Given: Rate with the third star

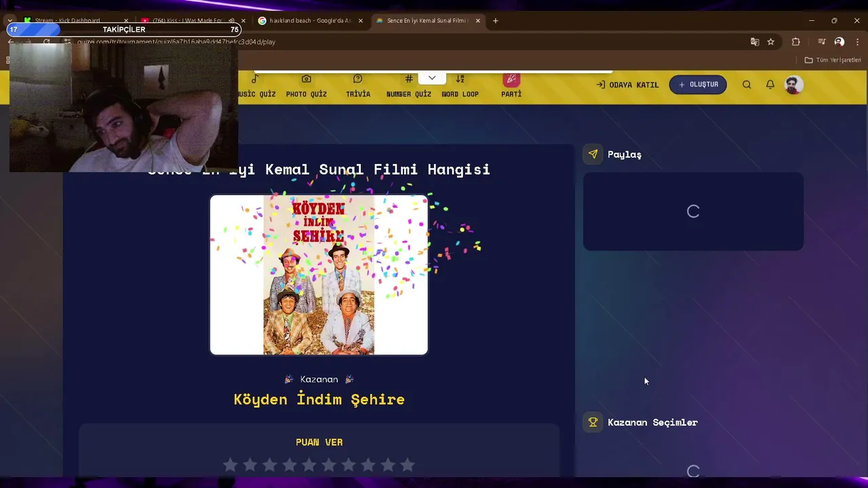Looking at the screenshot, I should tap(270, 465).
